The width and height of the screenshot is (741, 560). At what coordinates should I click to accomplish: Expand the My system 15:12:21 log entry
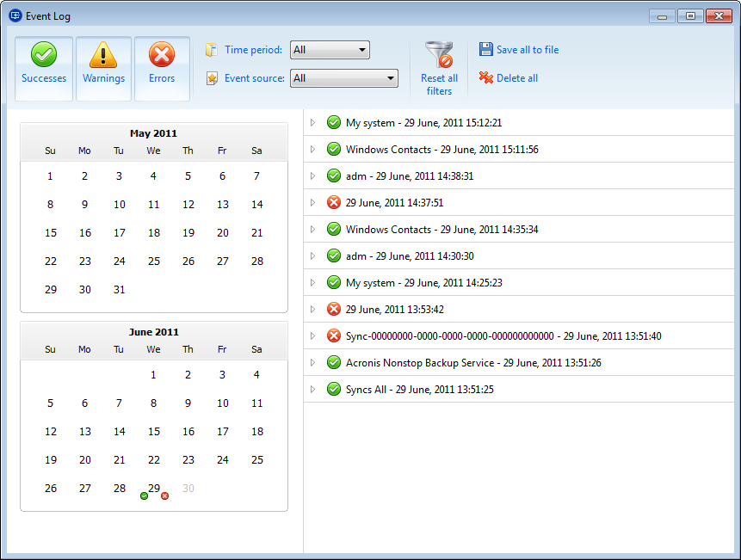[313, 123]
